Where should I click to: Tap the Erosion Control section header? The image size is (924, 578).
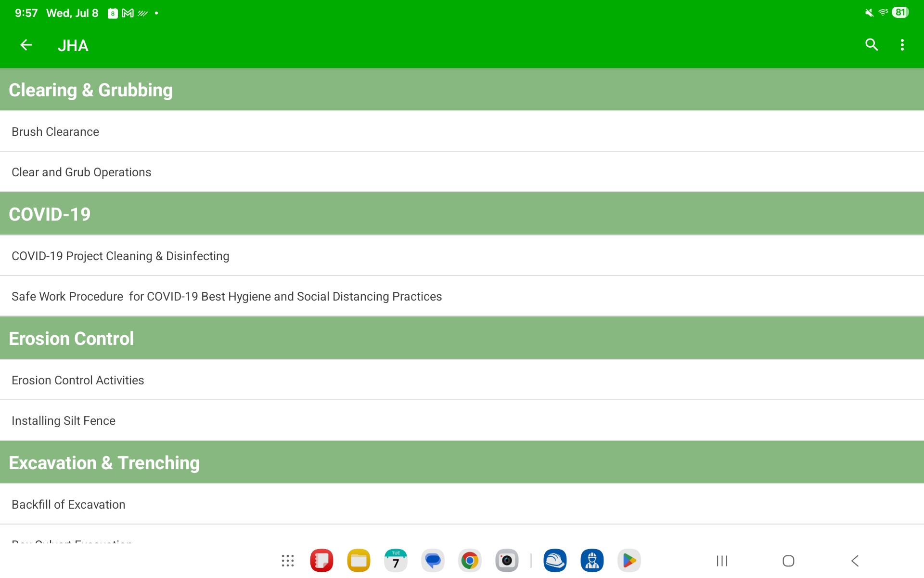[x=462, y=338]
